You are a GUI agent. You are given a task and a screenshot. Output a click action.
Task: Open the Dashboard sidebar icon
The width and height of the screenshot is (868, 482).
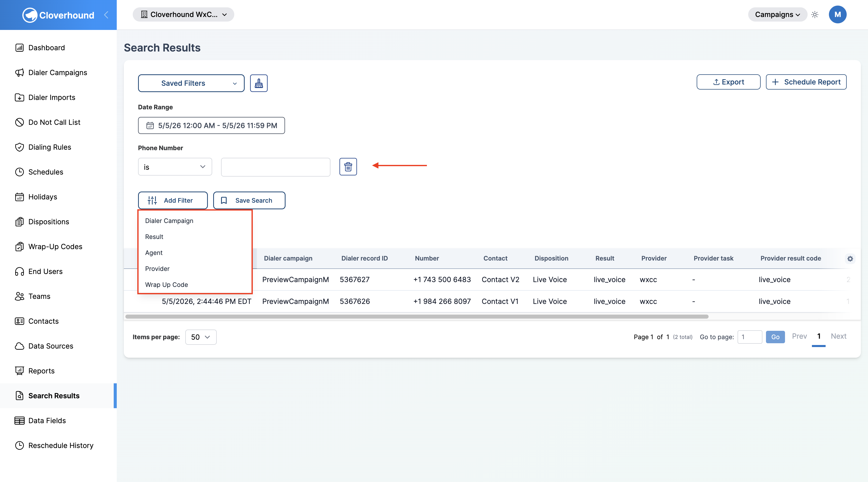[x=20, y=48]
